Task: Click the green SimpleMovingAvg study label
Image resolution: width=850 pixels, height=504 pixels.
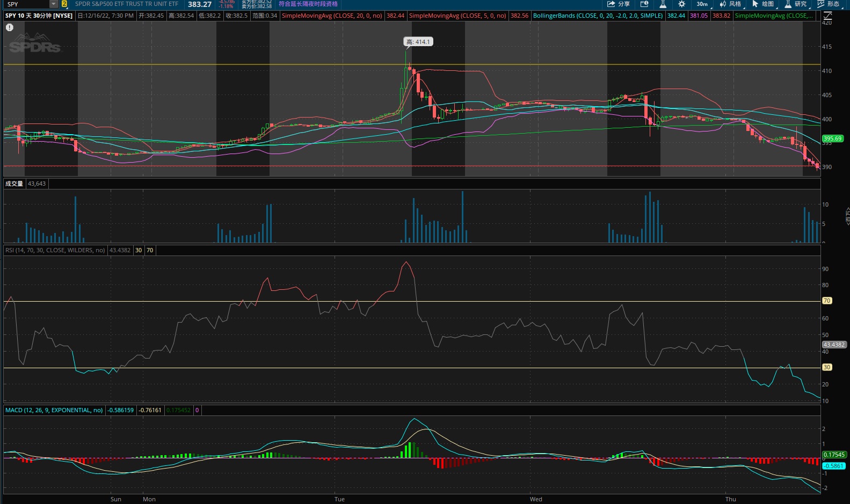Action: point(774,16)
